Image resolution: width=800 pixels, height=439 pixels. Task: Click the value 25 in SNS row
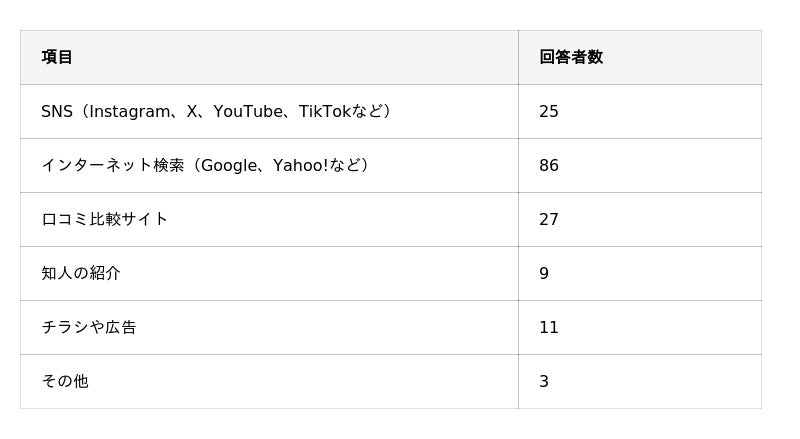coord(549,111)
